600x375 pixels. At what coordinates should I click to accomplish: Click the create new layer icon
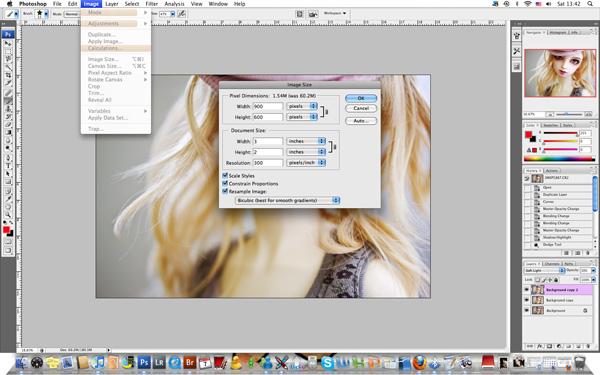[x=579, y=346]
